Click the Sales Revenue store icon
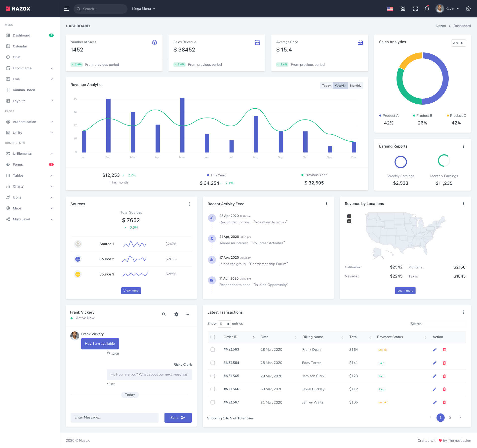The height and width of the screenshot is (448, 477). 257,42
